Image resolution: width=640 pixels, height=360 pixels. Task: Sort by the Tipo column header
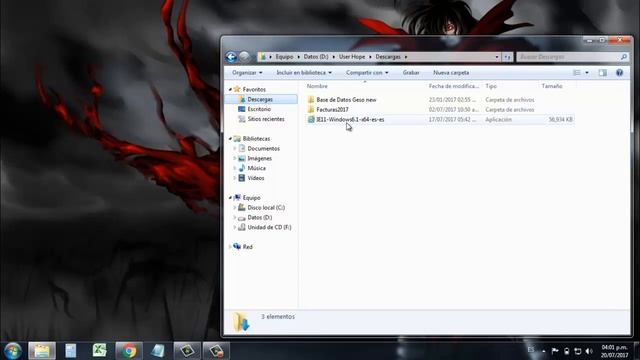[x=491, y=86]
